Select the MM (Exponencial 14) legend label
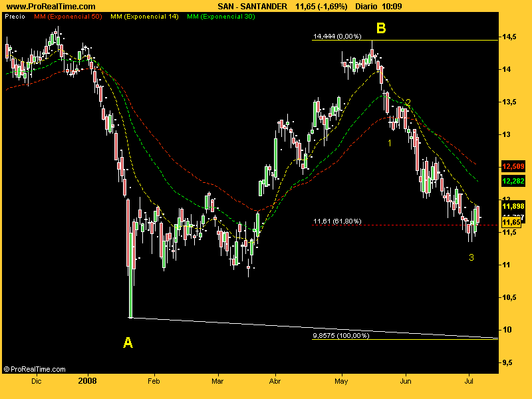Screen dimensions: 532x399 tap(144, 16)
